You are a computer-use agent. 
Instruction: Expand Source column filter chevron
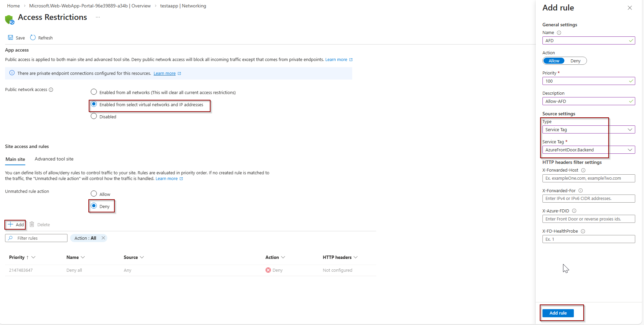[142, 257]
